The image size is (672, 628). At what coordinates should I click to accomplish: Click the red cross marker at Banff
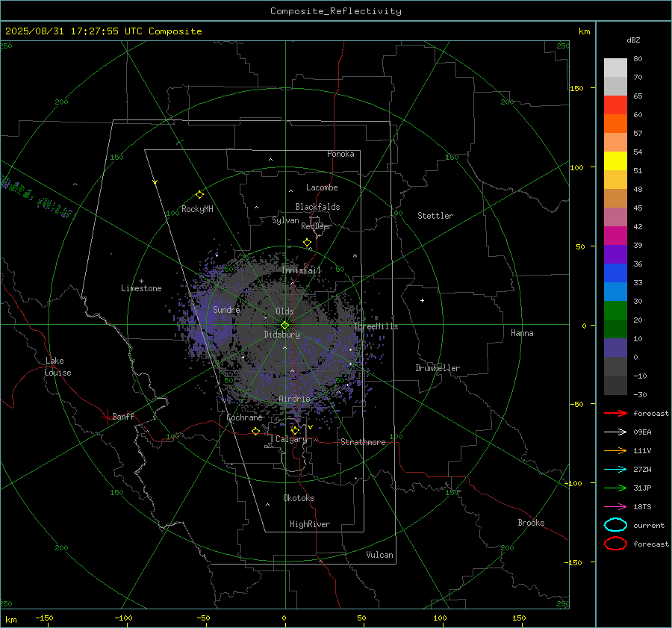[107, 417]
